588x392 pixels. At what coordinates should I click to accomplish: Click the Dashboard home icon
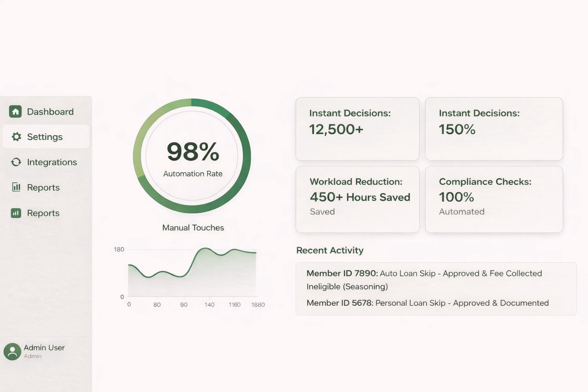point(15,112)
